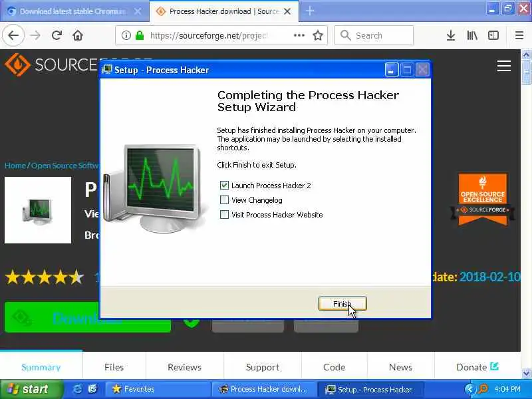Open Firefox hamburger menu
This screenshot has height=399, width=532.
pos(519,35)
